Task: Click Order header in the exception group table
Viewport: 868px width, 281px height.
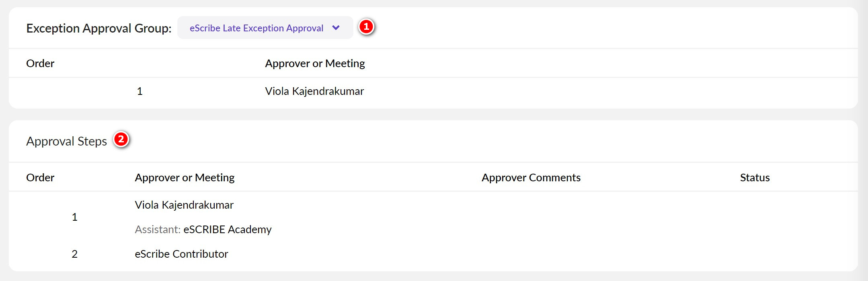Action: pyautogui.click(x=40, y=64)
